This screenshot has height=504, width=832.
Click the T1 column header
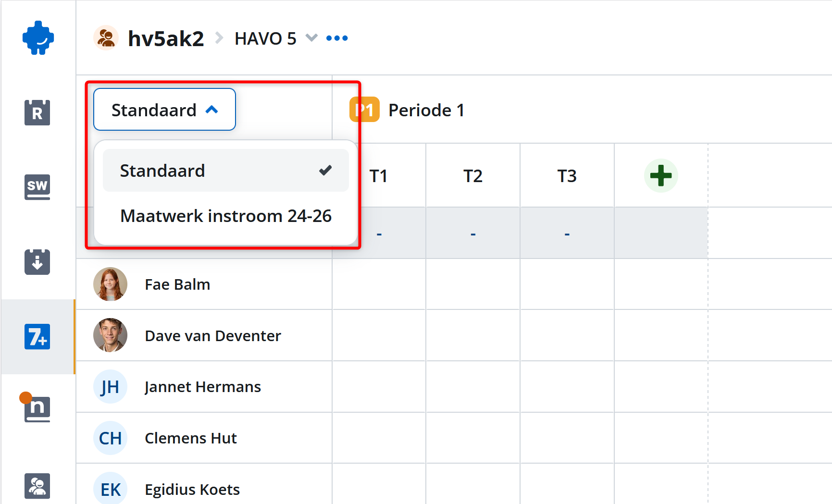pyautogui.click(x=378, y=176)
